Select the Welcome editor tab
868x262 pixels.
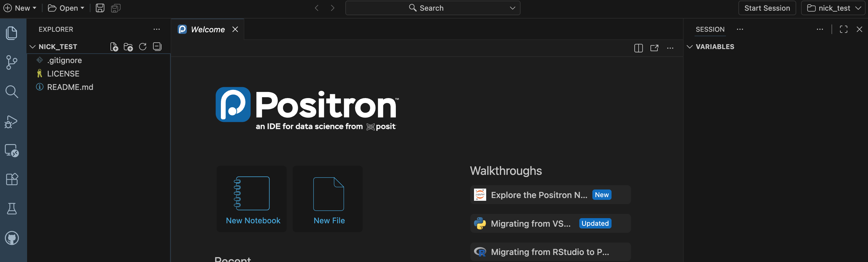(x=208, y=29)
